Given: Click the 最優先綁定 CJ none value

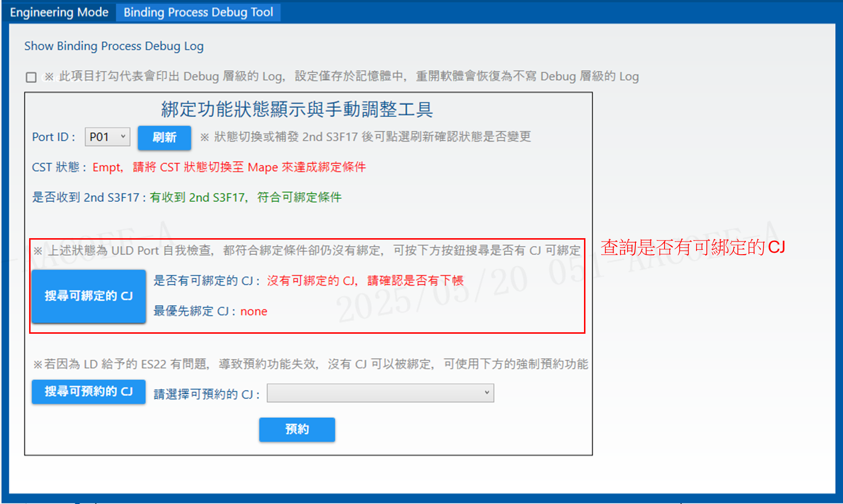Looking at the screenshot, I should pos(254,311).
